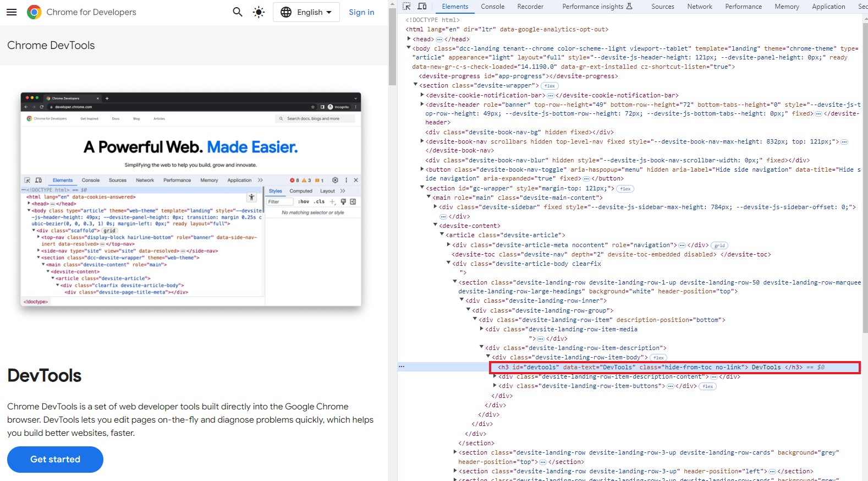Click ellipsis in devsite-article-meta row

point(682,245)
